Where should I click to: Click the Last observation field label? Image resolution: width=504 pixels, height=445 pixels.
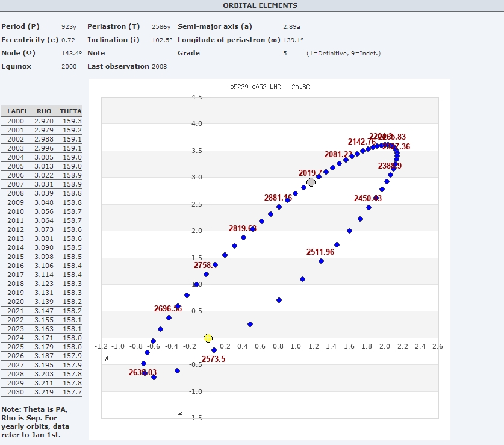click(118, 66)
